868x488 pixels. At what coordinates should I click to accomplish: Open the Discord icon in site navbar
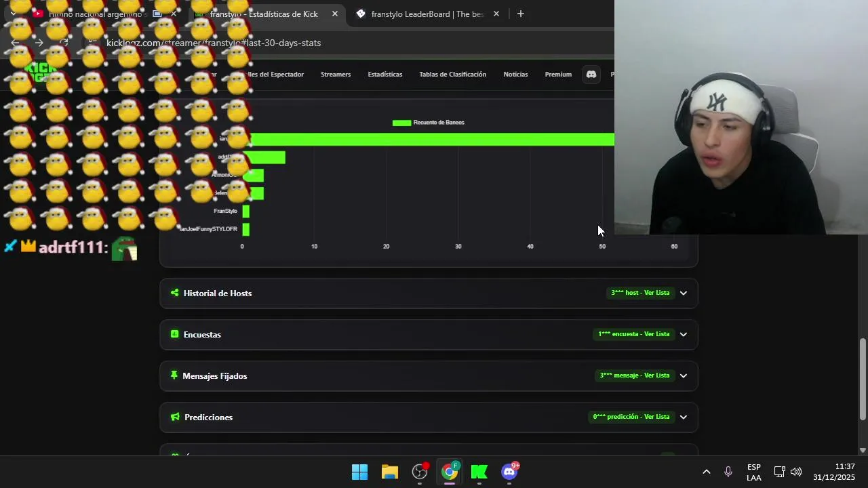[591, 75]
